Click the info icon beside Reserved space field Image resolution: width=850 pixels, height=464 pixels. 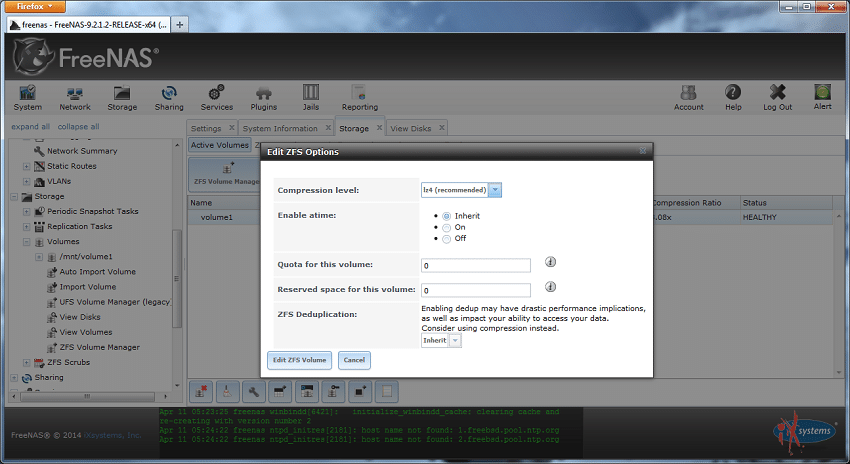pos(550,287)
